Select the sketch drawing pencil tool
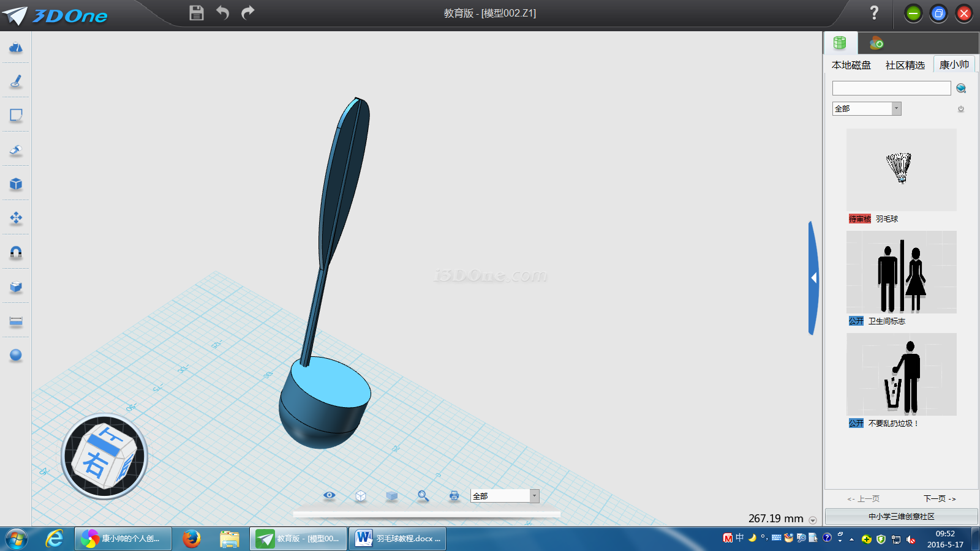 click(x=16, y=81)
